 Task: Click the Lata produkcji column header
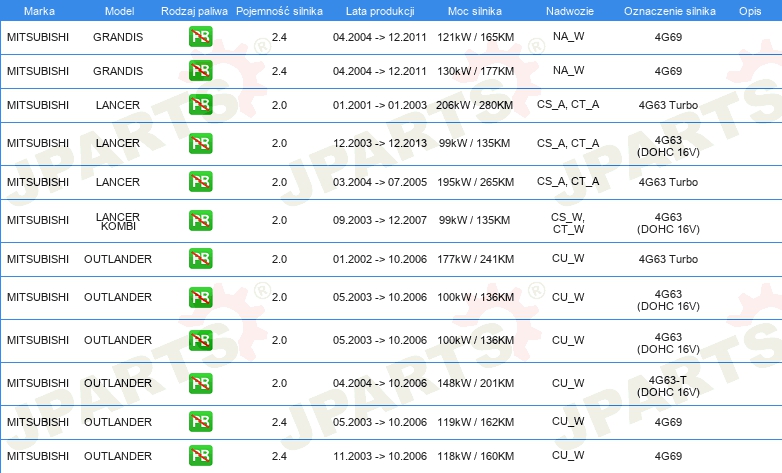[380, 11]
